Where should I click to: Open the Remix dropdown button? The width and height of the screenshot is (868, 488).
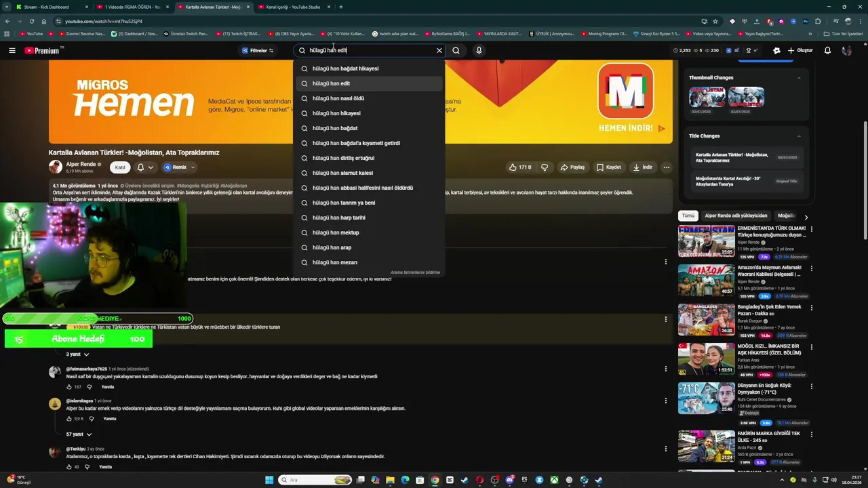tap(178, 167)
